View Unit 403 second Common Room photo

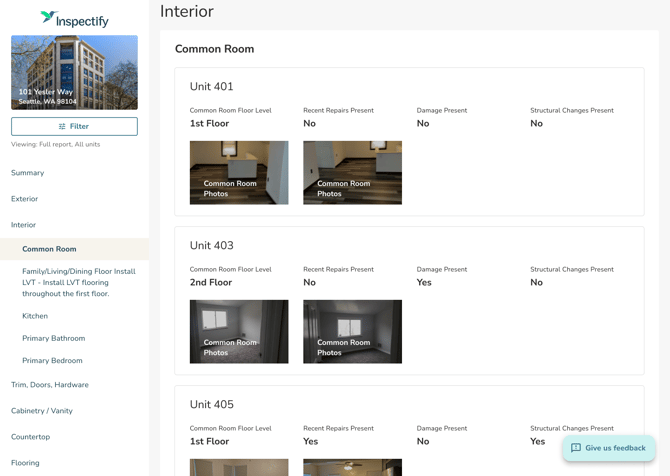pos(352,331)
